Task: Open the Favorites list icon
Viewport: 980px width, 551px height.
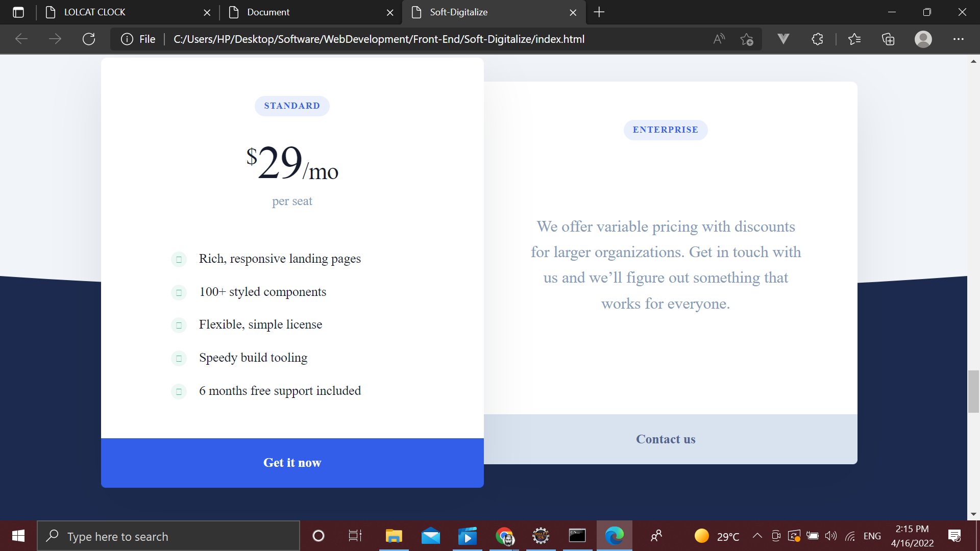Action: click(x=855, y=39)
